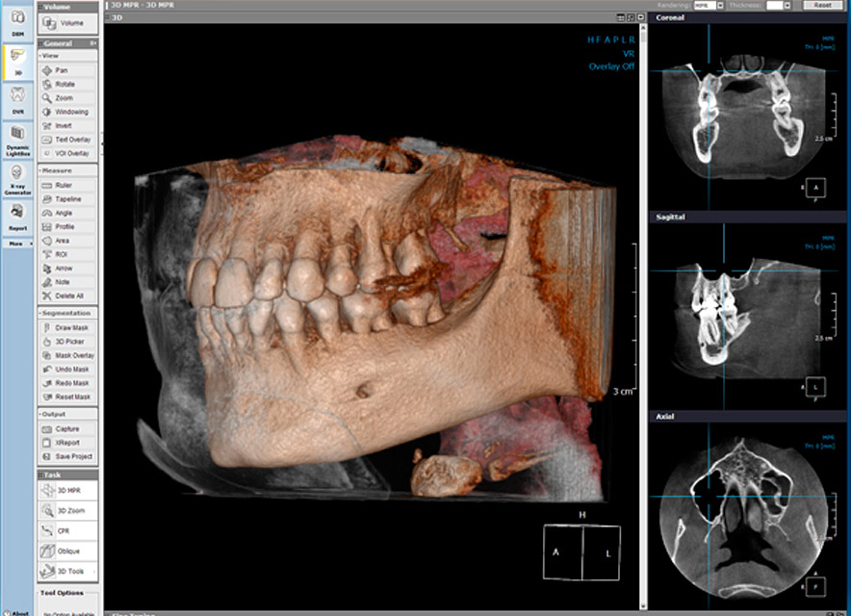The width and height of the screenshot is (851, 616).
Task: Select the ROI tool
Action: tap(67, 254)
